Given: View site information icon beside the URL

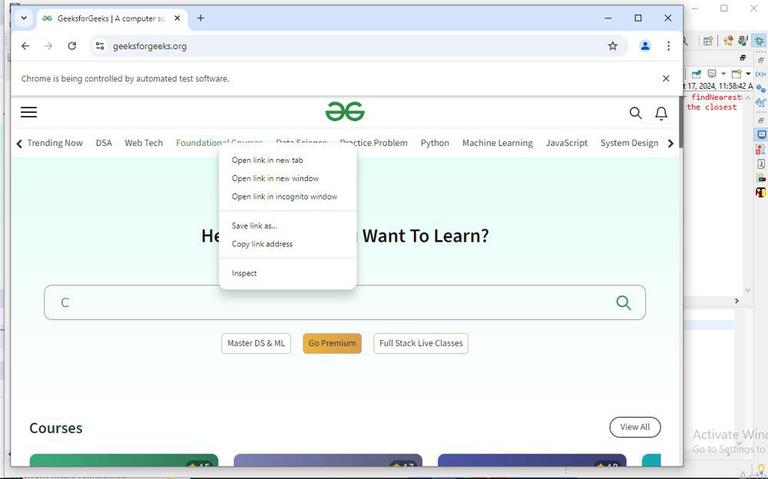Looking at the screenshot, I should pyautogui.click(x=100, y=46).
